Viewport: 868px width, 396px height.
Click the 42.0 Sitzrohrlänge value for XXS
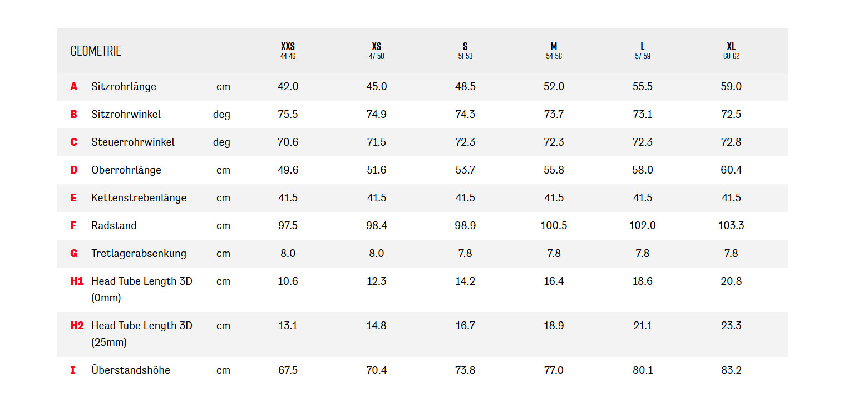pos(288,87)
